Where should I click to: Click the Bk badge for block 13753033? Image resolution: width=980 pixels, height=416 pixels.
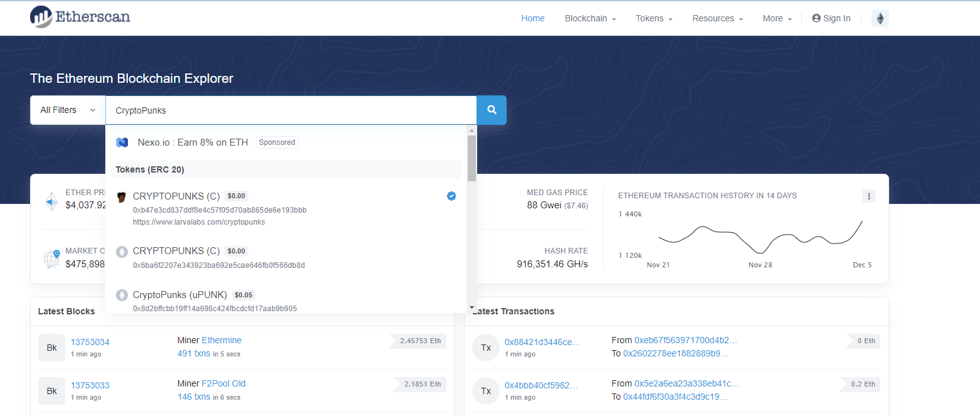[x=51, y=391]
